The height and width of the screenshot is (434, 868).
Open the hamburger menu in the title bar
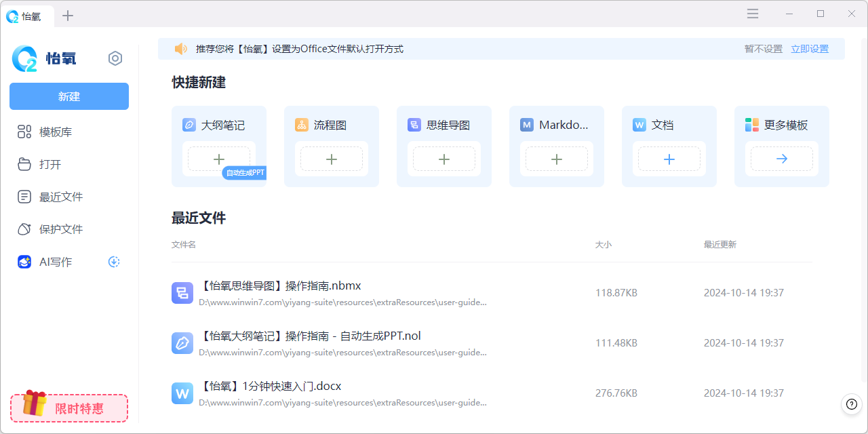point(753,14)
